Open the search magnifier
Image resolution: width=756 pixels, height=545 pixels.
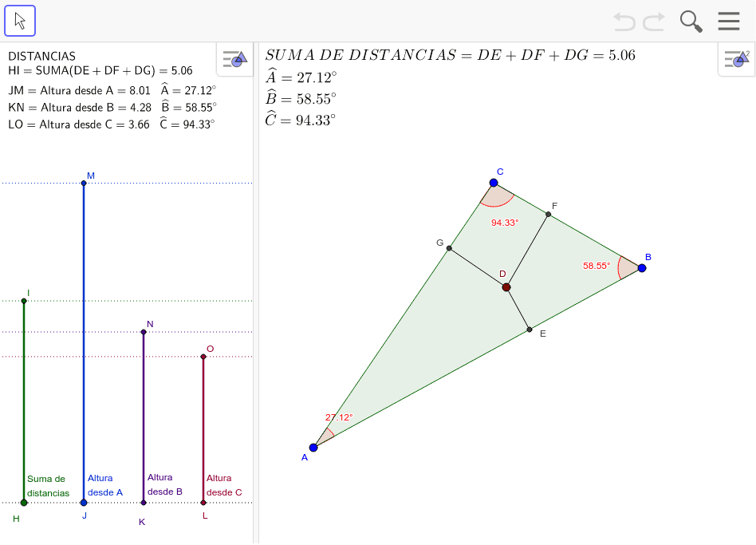click(691, 22)
